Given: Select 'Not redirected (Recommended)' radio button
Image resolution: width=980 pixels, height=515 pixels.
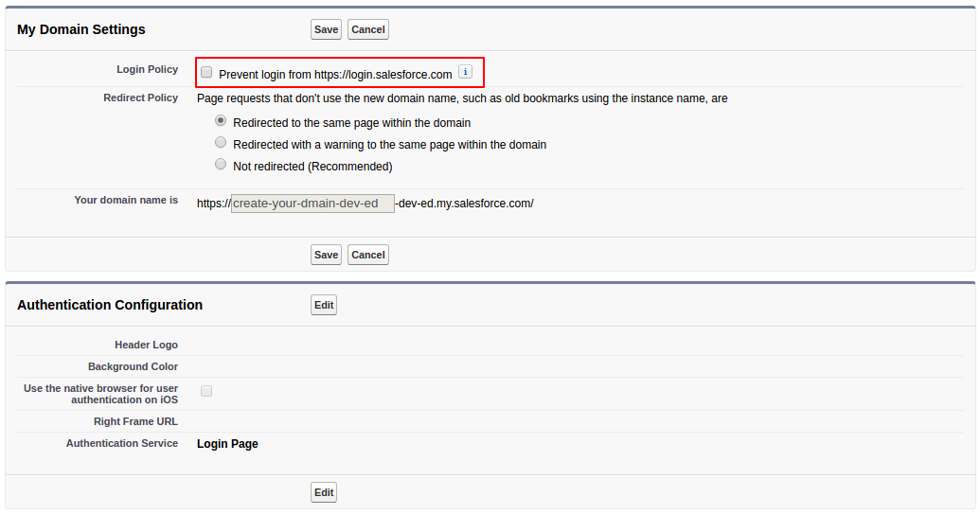Looking at the screenshot, I should point(221,165).
